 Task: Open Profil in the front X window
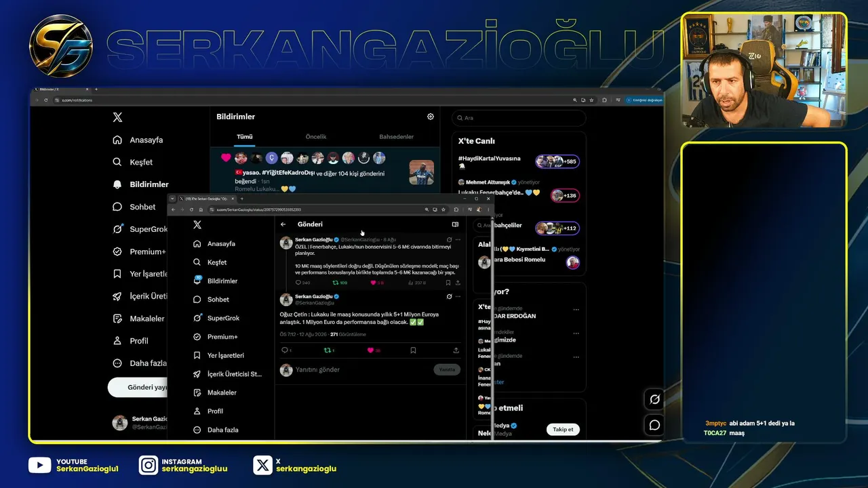coord(208,411)
